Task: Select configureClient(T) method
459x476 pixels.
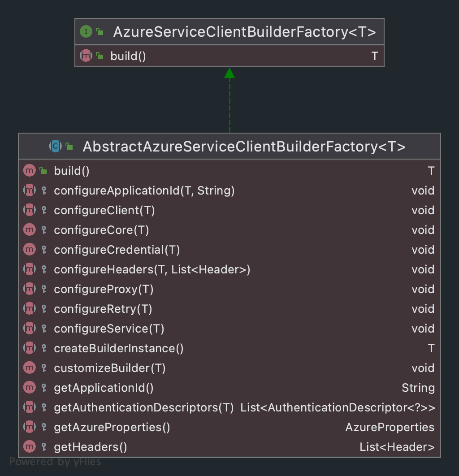Action: click(104, 210)
